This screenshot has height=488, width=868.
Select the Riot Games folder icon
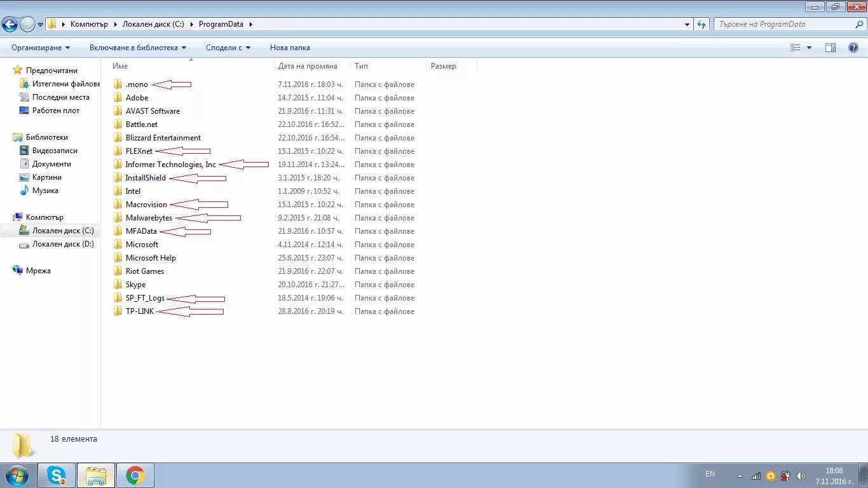pyautogui.click(x=118, y=271)
